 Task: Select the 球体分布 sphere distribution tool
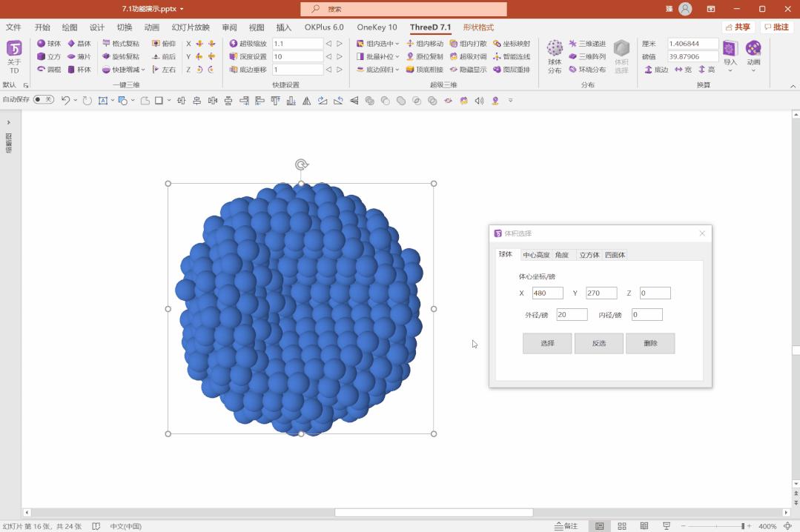tap(555, 56)
